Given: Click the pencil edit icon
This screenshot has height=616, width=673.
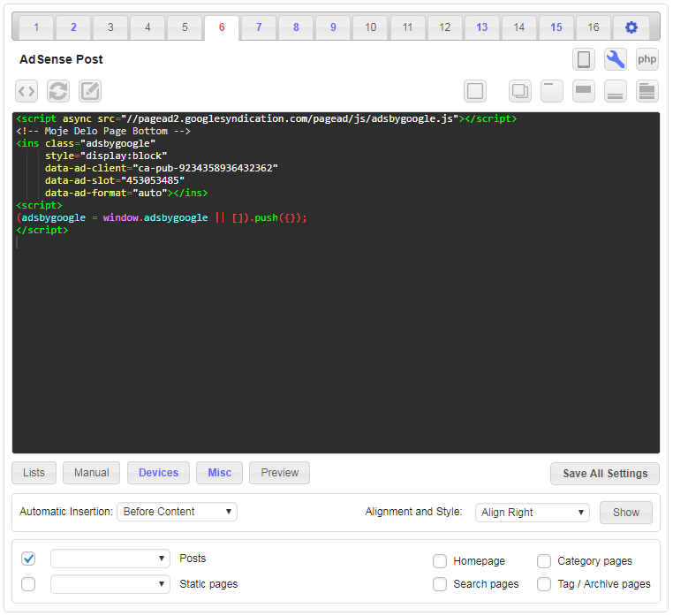Looking at the screenshot, I should coord(90,91).
